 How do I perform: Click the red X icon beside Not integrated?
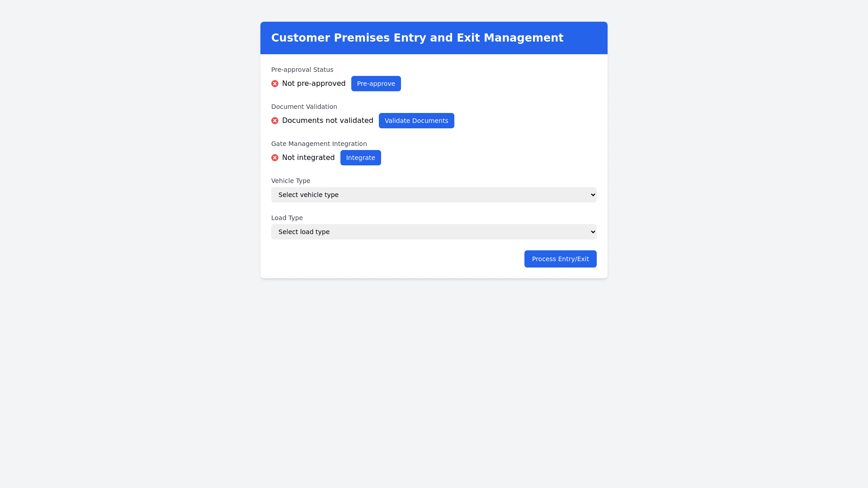[275, 158]
